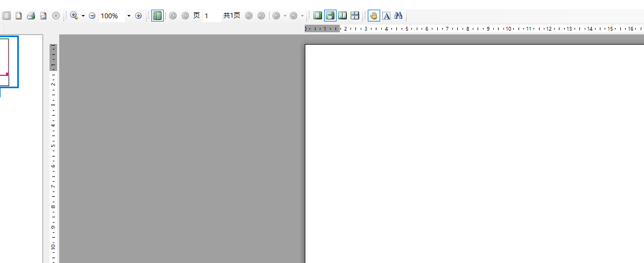Open the forward history dropdown arrow
Screen dimensions: 644x263
click(302, 16)
